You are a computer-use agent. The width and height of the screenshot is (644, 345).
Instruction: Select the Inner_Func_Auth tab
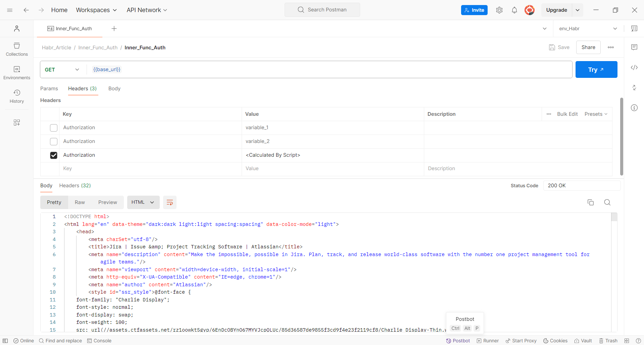coord(69,29)
